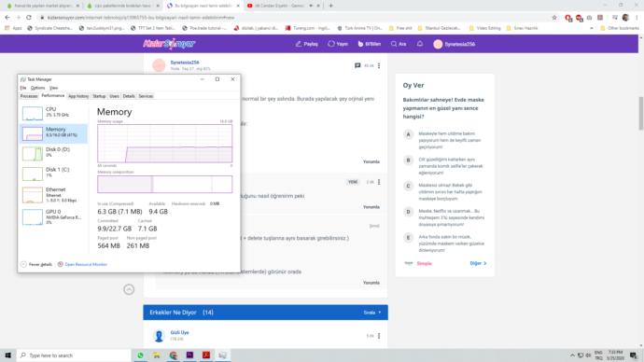Open the File menu in Task Manager

23,88
